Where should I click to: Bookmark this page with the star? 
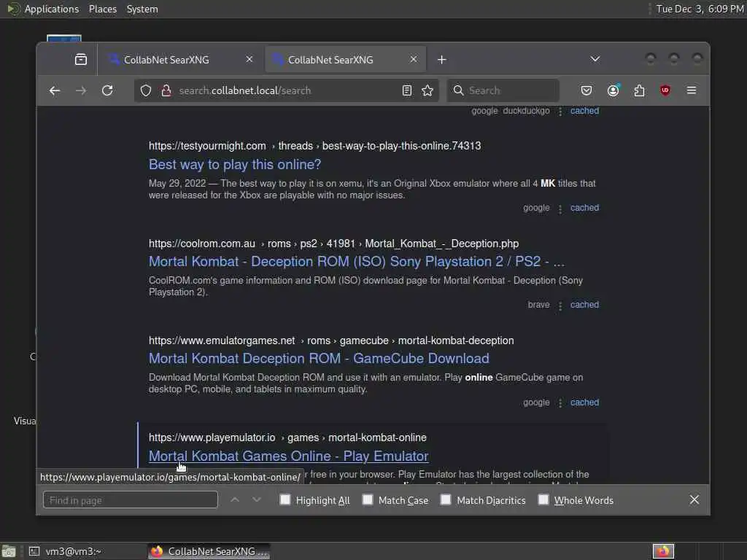coord(427,90)
